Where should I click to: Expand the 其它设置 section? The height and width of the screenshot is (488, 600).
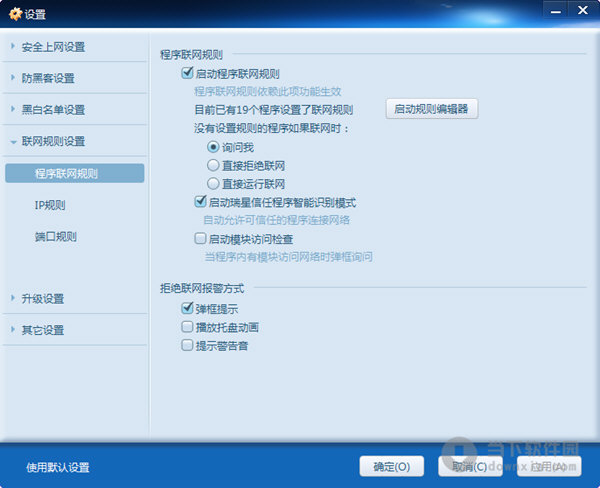(42, 330)
